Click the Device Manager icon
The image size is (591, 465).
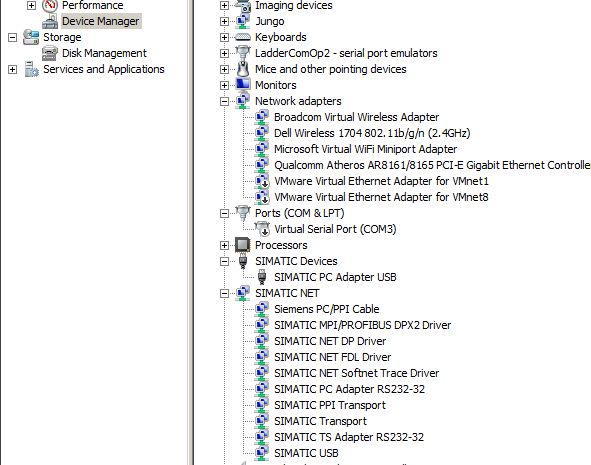coord(50,21)
